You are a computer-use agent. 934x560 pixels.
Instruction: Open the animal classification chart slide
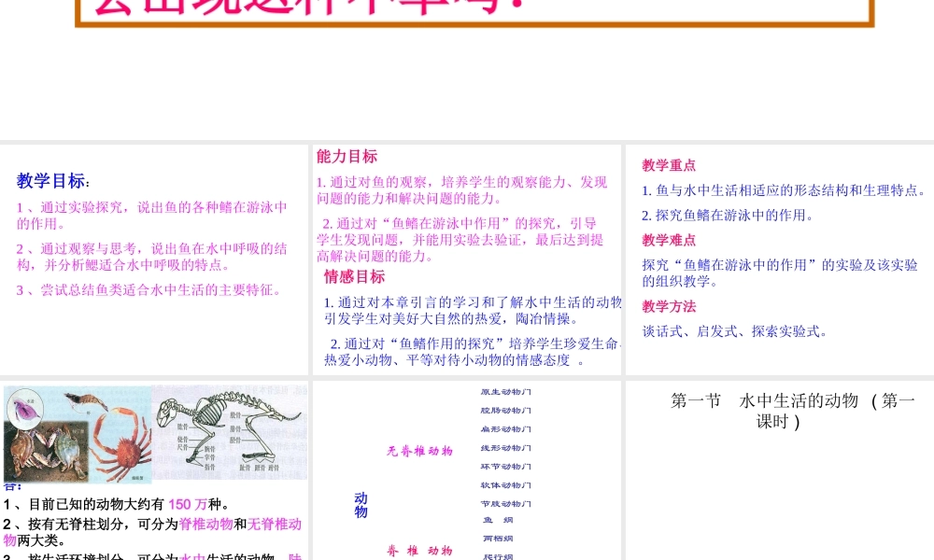coord(466,470)
